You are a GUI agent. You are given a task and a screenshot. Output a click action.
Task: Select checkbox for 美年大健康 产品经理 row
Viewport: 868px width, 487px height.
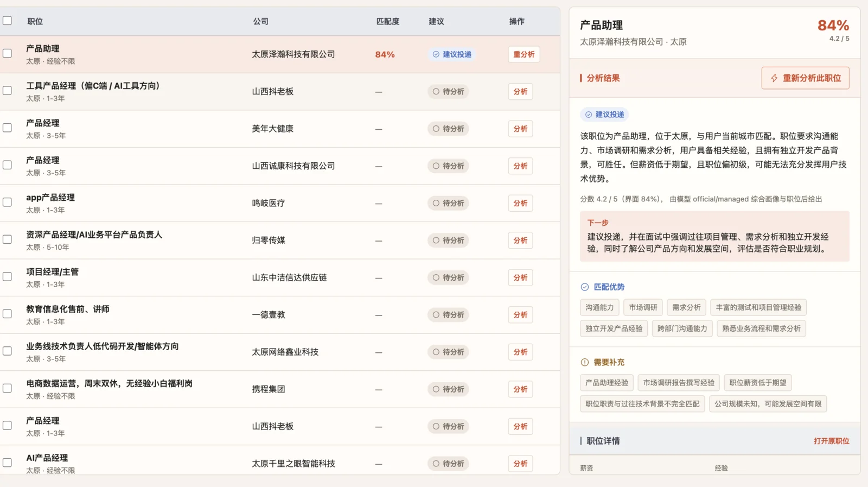coord(7,128)
